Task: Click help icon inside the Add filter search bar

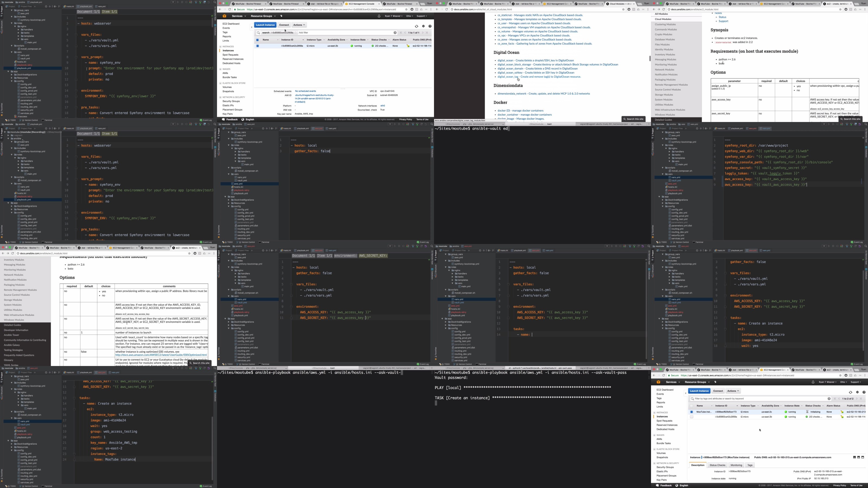Action: [x=395, y=33]
